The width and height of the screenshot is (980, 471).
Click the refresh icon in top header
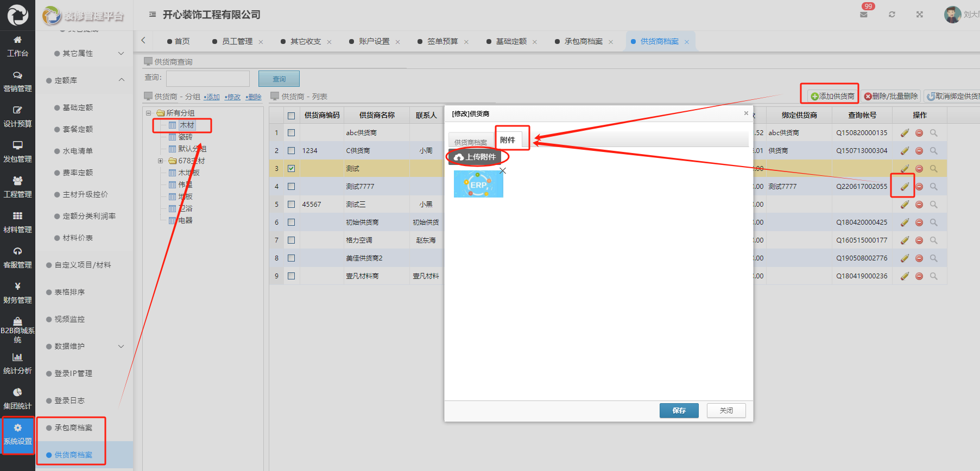point(892,15)
